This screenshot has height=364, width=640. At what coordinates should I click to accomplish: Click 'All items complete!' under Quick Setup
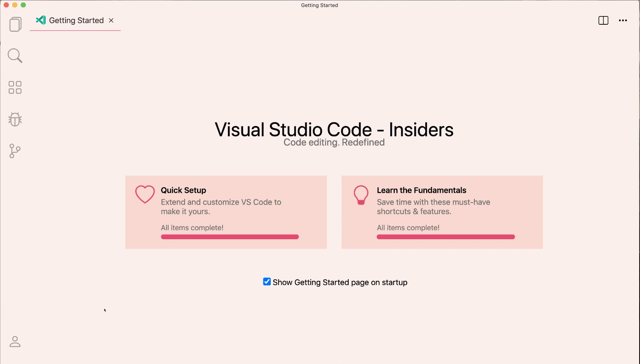[192, 228]
